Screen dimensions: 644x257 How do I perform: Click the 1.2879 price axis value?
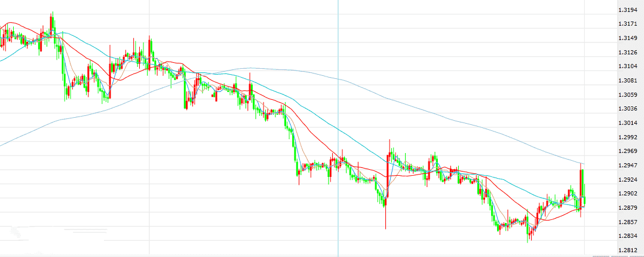(x=630, y=208)
